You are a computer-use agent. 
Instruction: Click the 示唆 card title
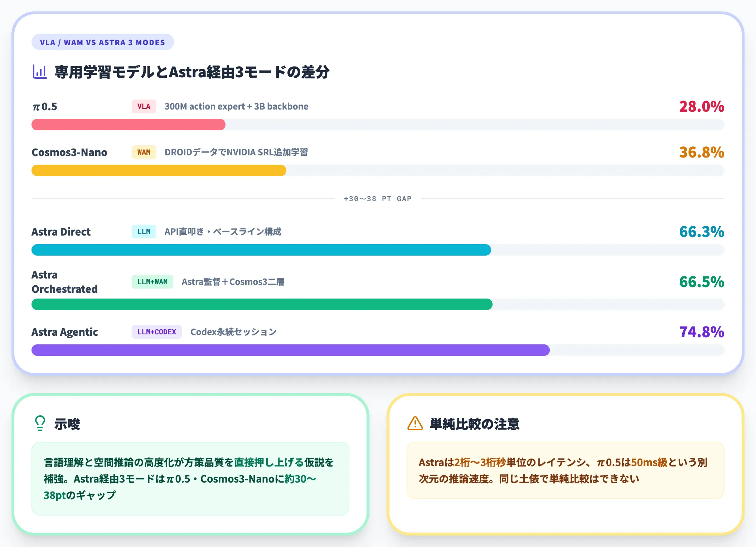coord(67,424)
